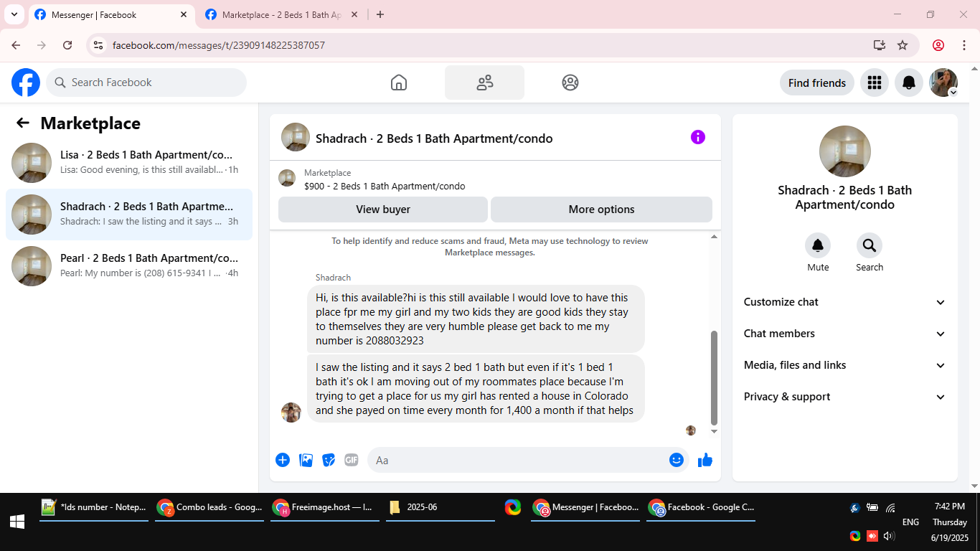Open Lisa's apartment conversation
The image size is (980, 551).
click(x=129, y=162)
